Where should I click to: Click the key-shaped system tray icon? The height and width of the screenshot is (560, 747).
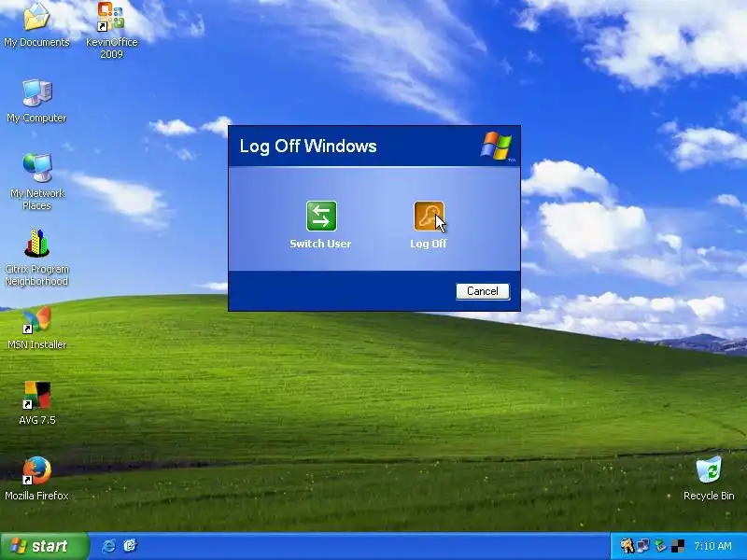[627, 546]
